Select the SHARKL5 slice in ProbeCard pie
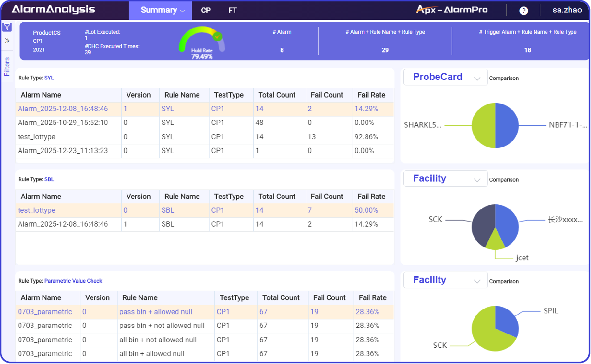Viewport: 591px width, 364px height. pos(483,125)
